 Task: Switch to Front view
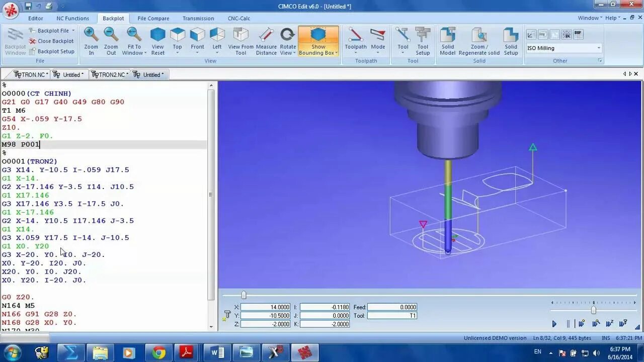point(197,41)
